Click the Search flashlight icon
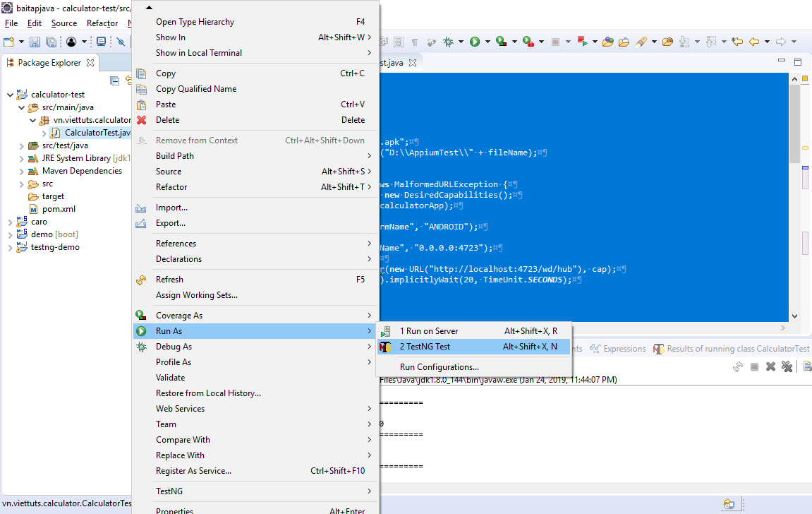The image size is (812, 514). click(641, 42)
